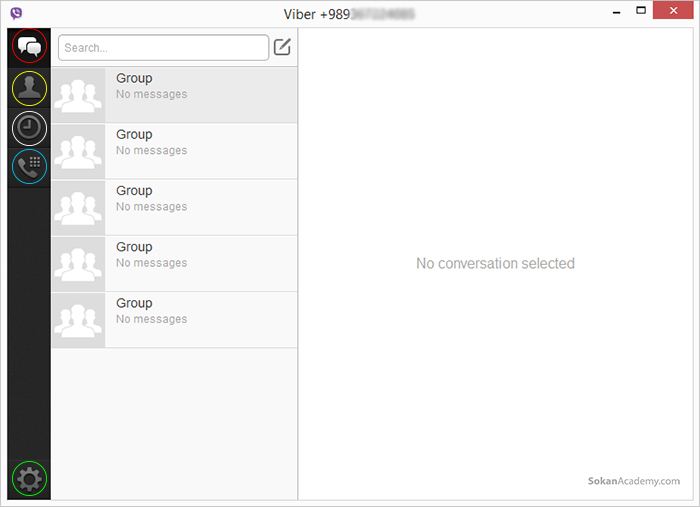
Task: Select the first Group conversation
Action: click(x=175, y=95)
